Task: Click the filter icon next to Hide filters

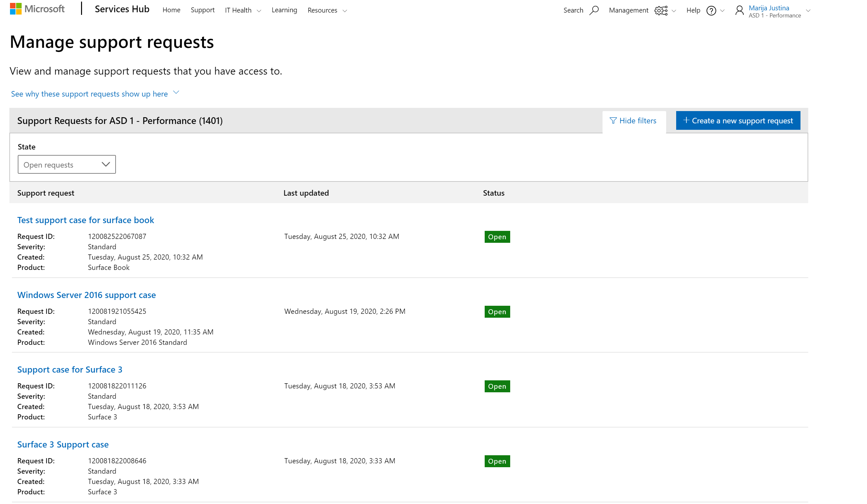Action: [613, 121]
